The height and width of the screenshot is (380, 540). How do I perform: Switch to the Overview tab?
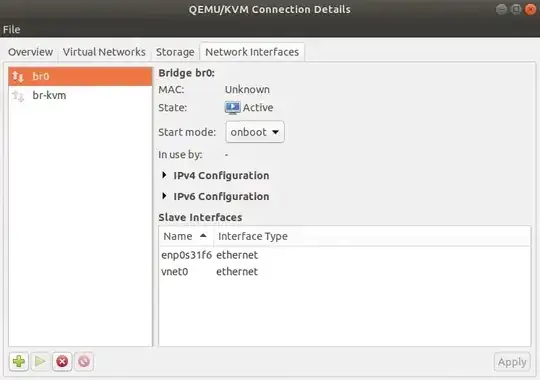31,52
